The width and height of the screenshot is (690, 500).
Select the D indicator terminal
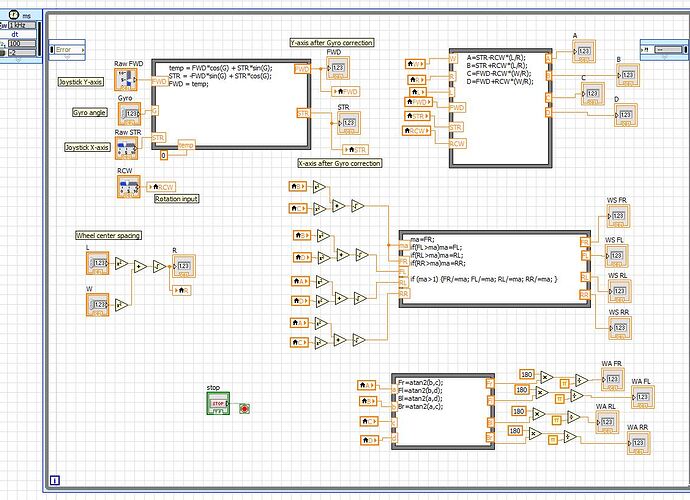(626, 115)
